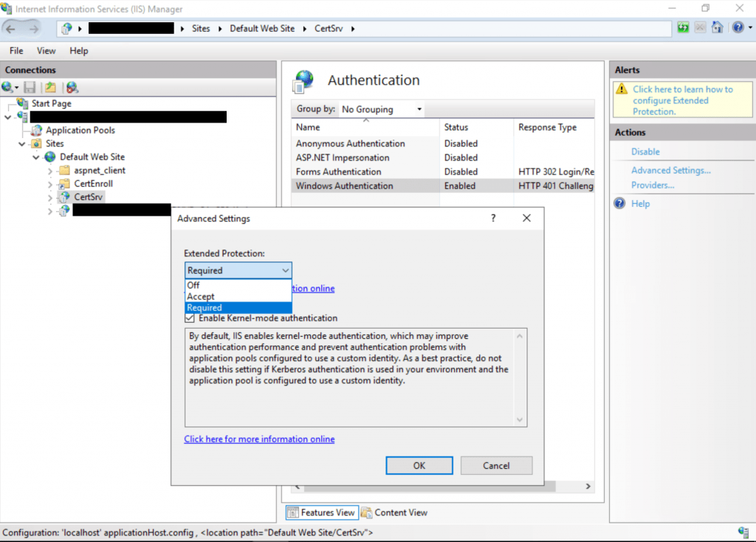Click the refresh page icon in address bar
This screenshot has width=756, height=542.
click(683, 27)
